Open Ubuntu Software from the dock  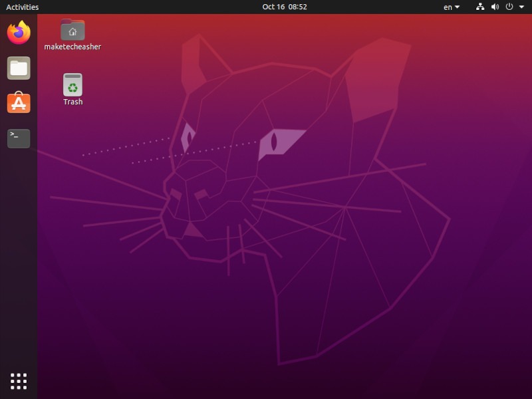click(x=19, y=103)
